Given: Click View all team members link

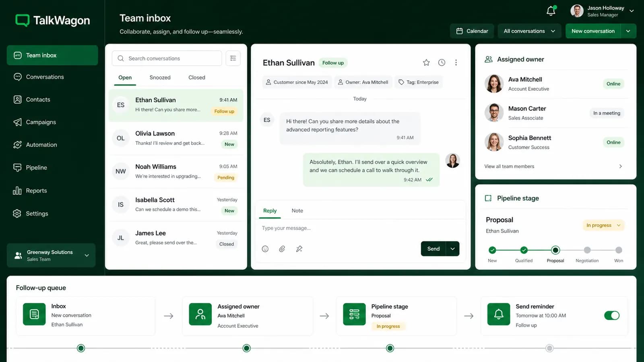Looking at the screenshot, I should pyautogui.click(x=509, y=167).
